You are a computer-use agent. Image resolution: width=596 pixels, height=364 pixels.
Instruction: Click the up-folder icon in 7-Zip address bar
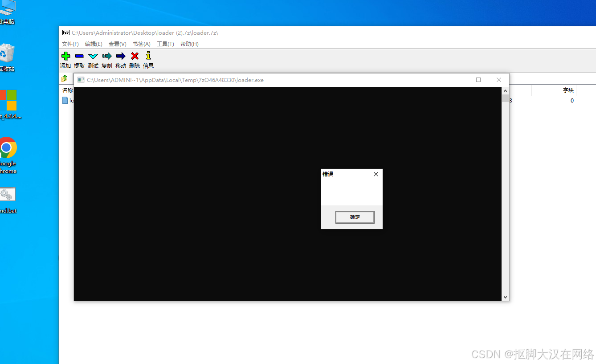[x=65, y=78]
